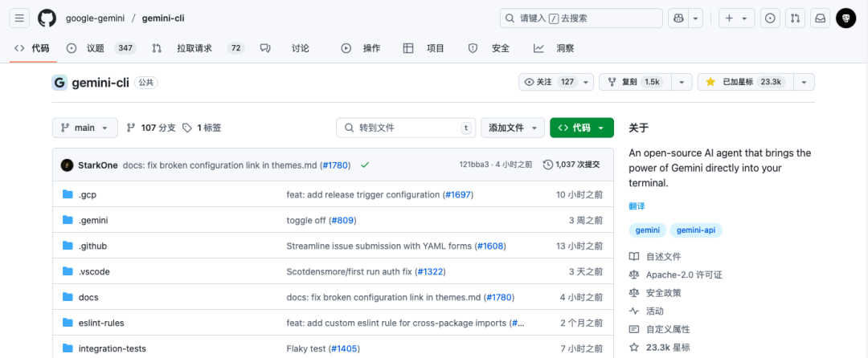This screenshot has width=868, height=358.
Task: Select the 代码 tab
Action: tap(33, 48)
